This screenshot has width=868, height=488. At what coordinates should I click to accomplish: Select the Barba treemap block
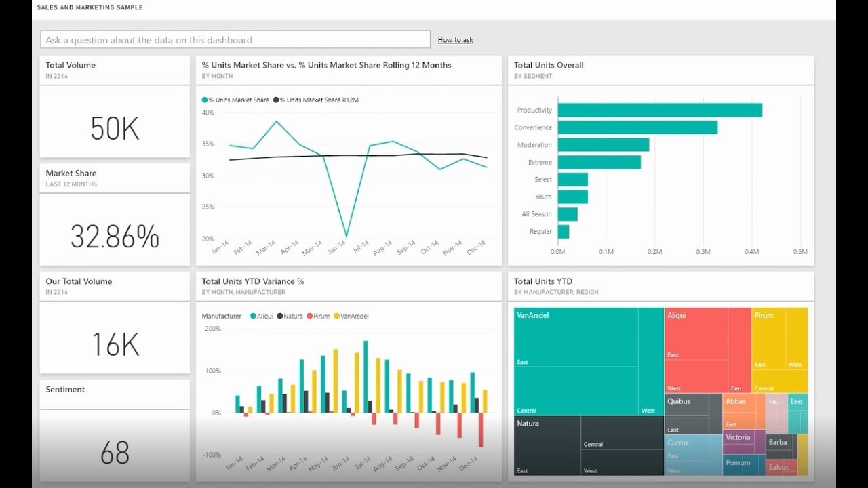pos(781,447)
